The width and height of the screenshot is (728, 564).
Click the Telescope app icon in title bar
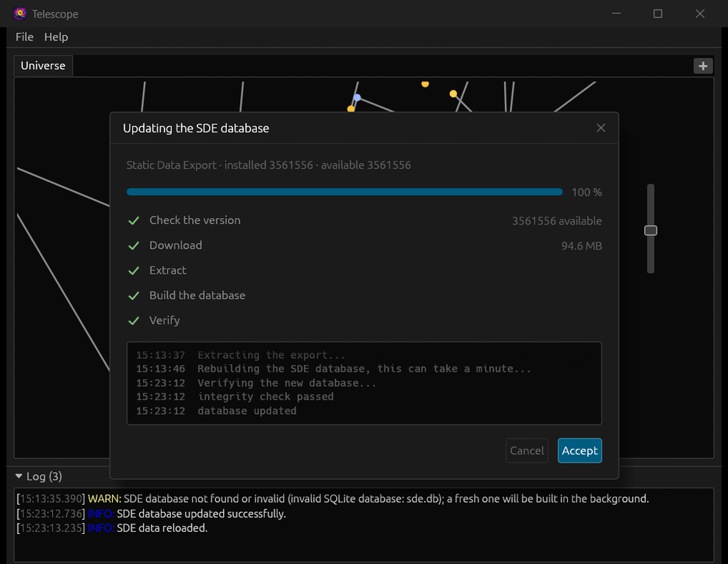(x=20, y=14)
